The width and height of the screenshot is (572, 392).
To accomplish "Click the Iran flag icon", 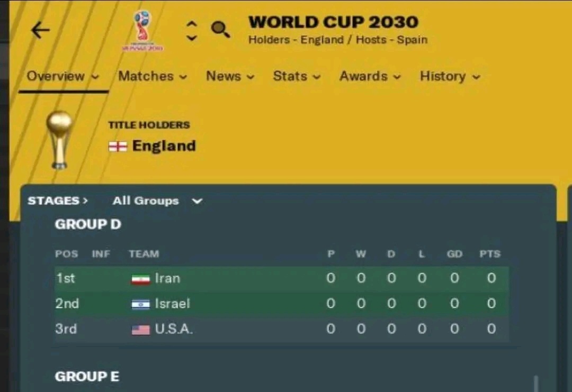I will point(140,279).
